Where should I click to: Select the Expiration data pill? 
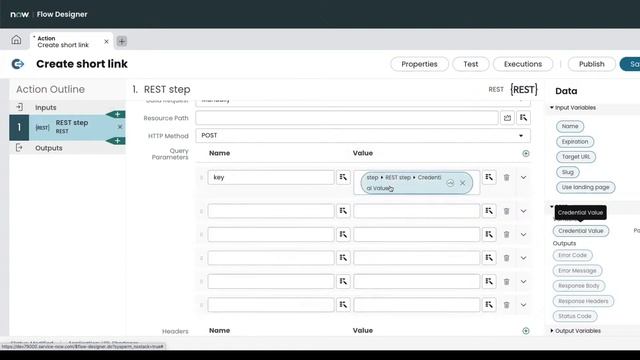coord(575,142)
